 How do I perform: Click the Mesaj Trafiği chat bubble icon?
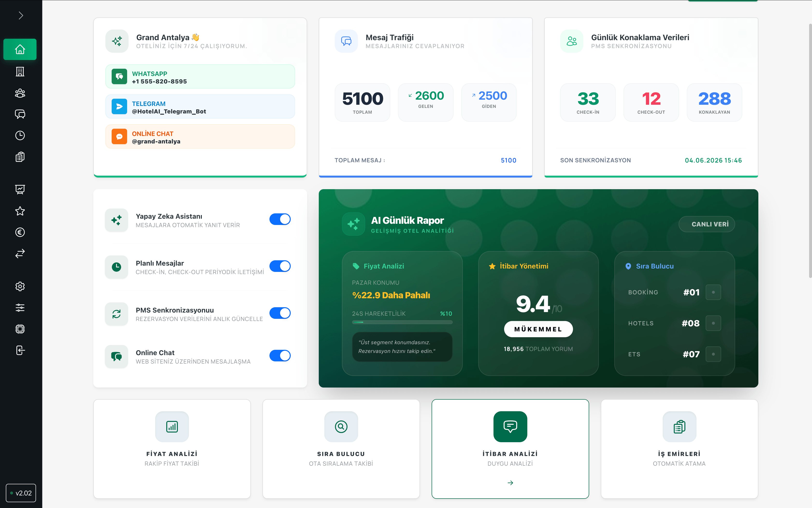(x=346, y=41)
